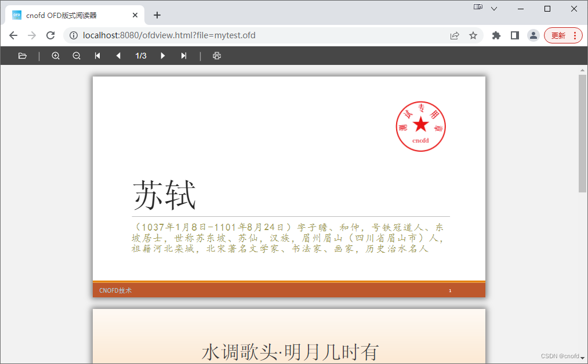Open the browser profile avatar
588x364 pixels.
pyautogui.click(x=533, y=35)
